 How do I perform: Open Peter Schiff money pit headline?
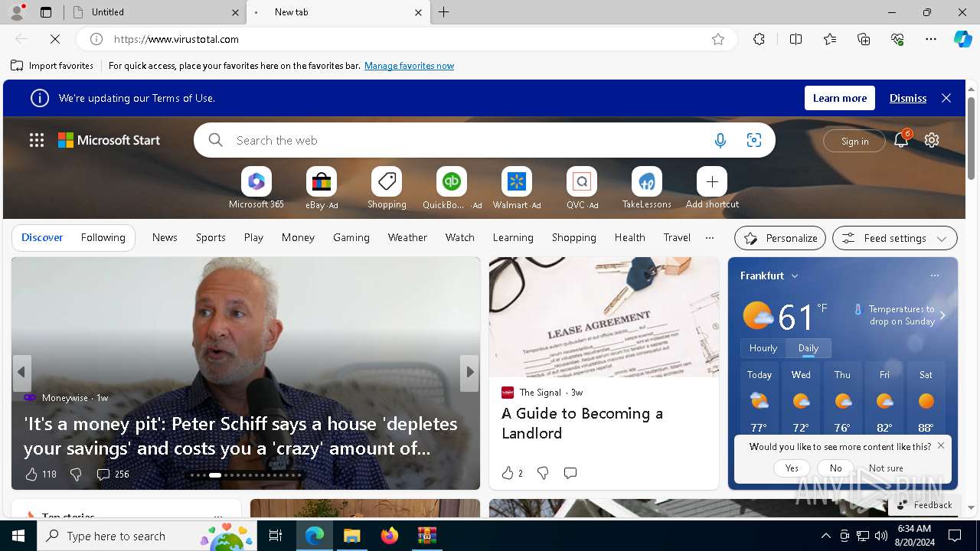(x=240, y=435)
